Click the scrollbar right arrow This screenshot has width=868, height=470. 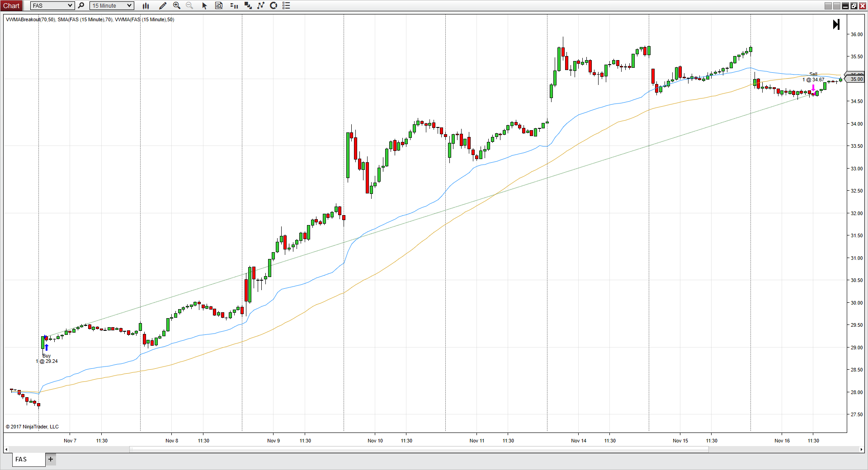click(862, 449)
